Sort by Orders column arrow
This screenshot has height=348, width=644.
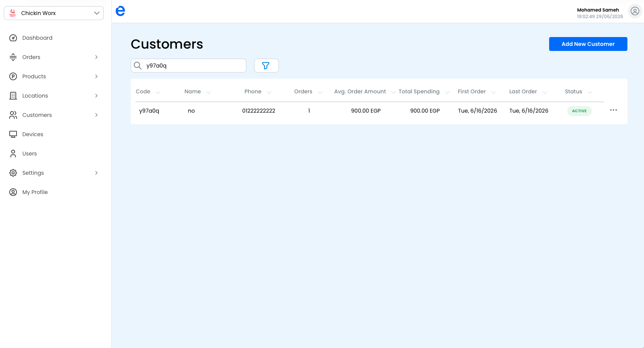[320, 92]
